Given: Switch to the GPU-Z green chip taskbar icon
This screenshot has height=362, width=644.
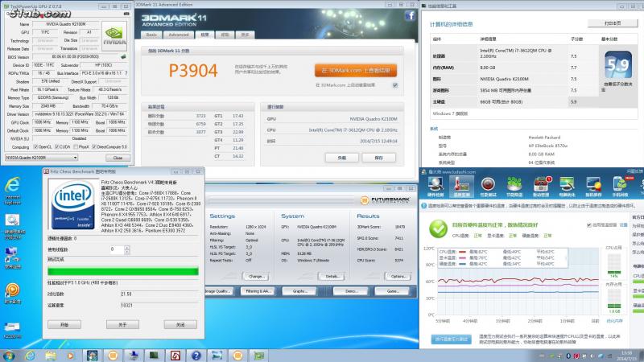Looking at the screenshot, I should [258, 356].
